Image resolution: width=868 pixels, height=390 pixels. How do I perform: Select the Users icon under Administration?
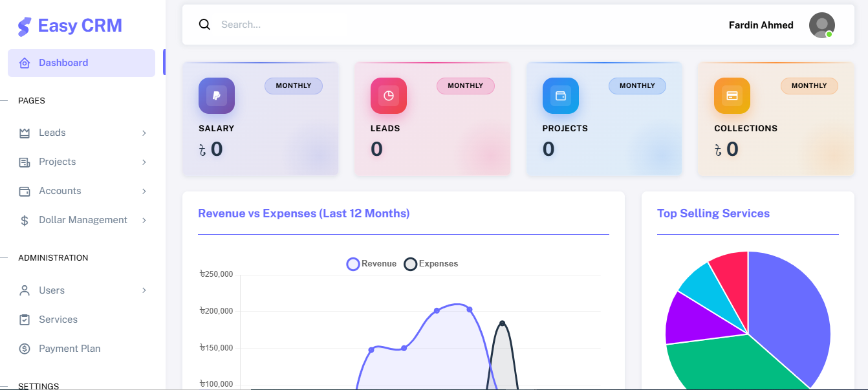point(23,290)
